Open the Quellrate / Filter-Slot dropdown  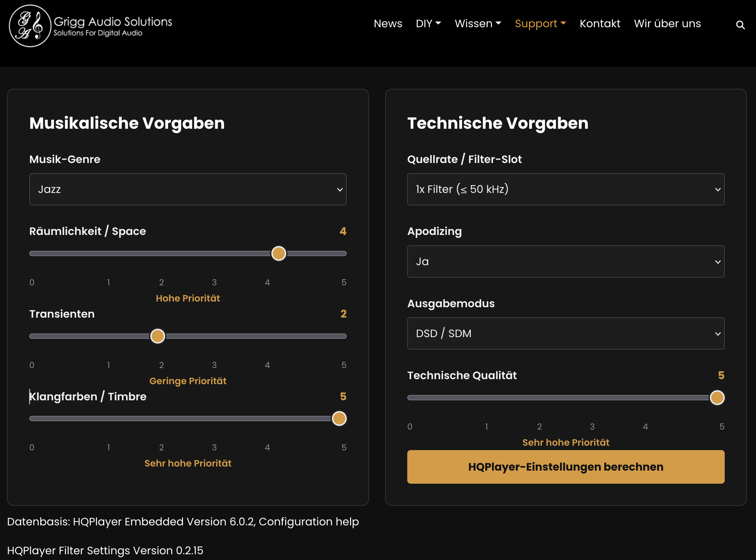click(566, 189)
